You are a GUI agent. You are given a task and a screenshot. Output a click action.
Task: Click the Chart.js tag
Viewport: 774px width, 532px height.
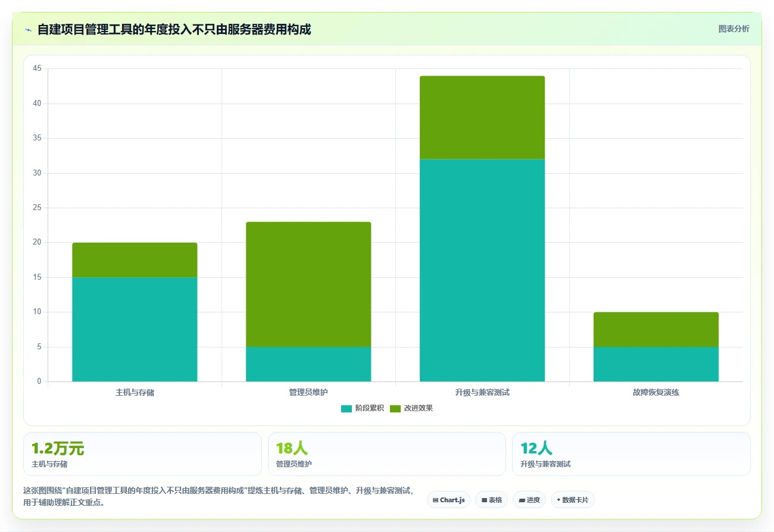point(448,500)
